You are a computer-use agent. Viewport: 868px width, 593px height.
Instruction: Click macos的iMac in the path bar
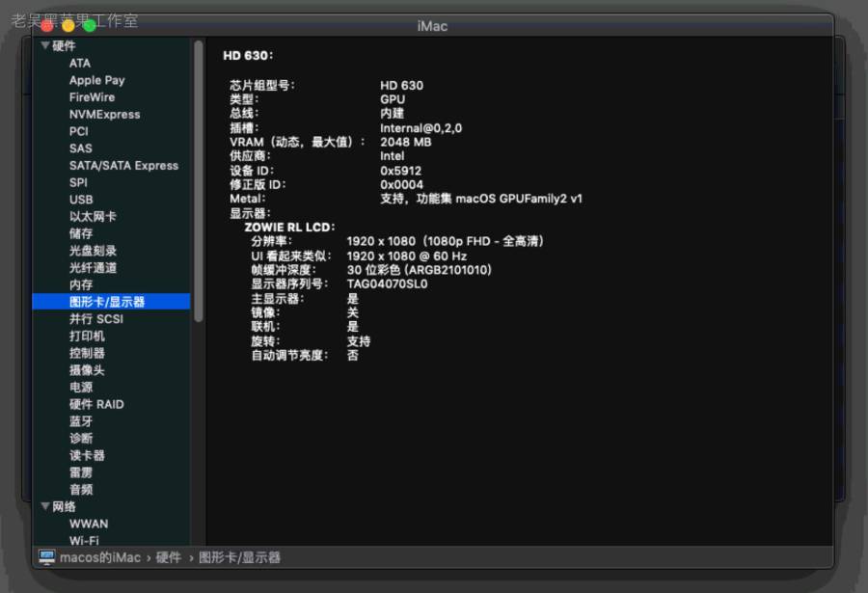[x=100, y=557]
